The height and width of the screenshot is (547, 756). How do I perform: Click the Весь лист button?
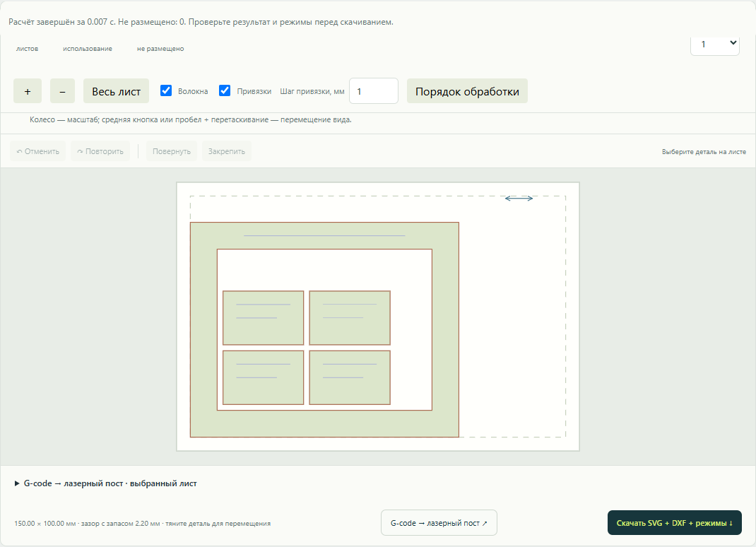pyautogui.click(x=116, y=91)
